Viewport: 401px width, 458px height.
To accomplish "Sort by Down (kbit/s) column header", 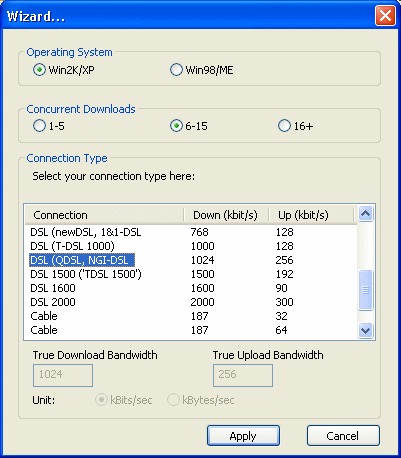I will (226, 215).
